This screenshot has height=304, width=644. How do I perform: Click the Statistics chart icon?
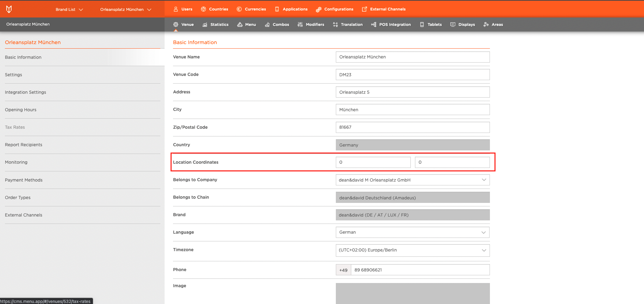click(x=205, y=24)
